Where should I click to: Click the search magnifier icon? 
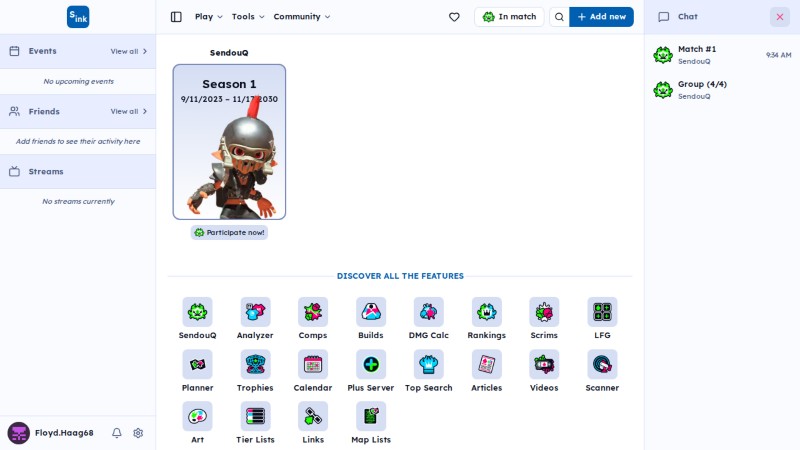click(x=559, y=17)
